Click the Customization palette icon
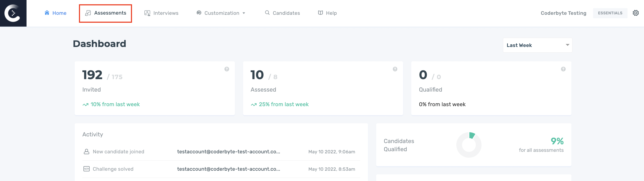Viewport: 644px width, 181px height. [x=199, y=13]
